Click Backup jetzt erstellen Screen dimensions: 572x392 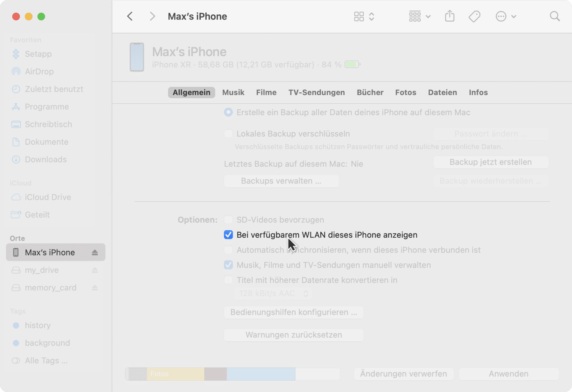pos(491,162)
